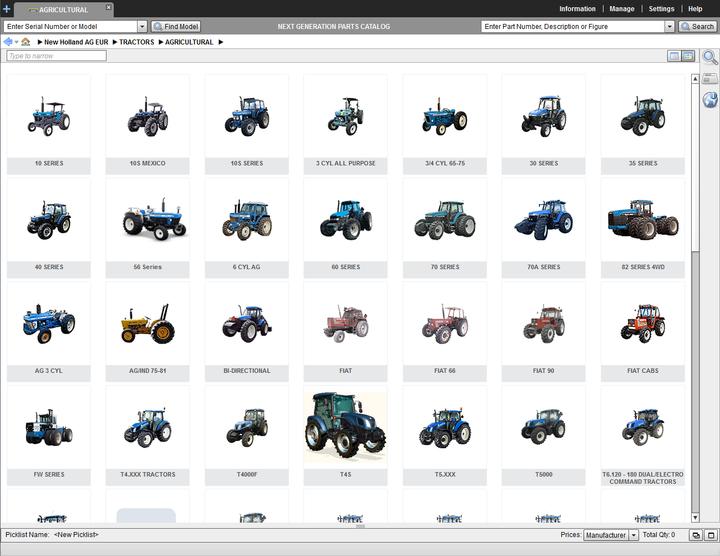Open the Help menu
Viewport: 720px width, 556px height.
[695, 9]
